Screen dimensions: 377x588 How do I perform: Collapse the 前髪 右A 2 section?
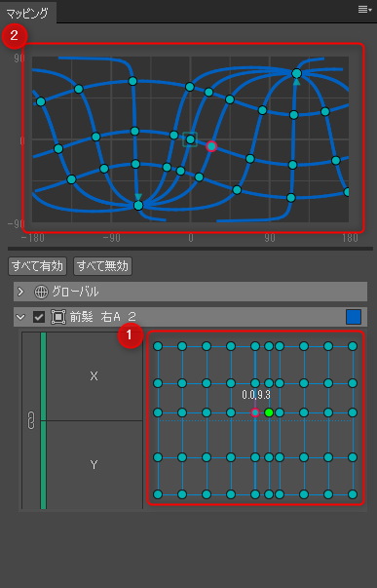pyautogui.click(x=20, y=317)
